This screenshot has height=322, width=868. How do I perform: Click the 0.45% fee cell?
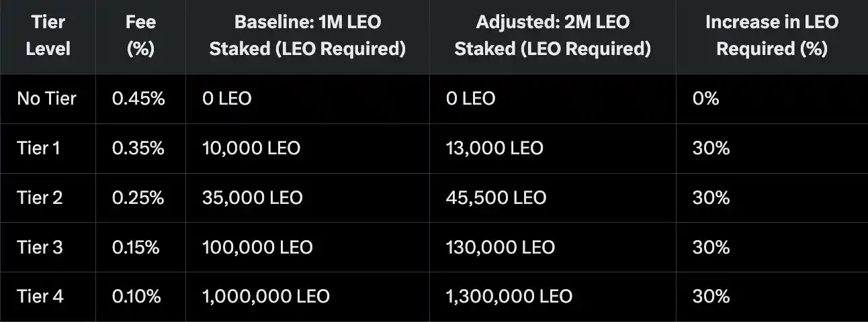point(138,99)
